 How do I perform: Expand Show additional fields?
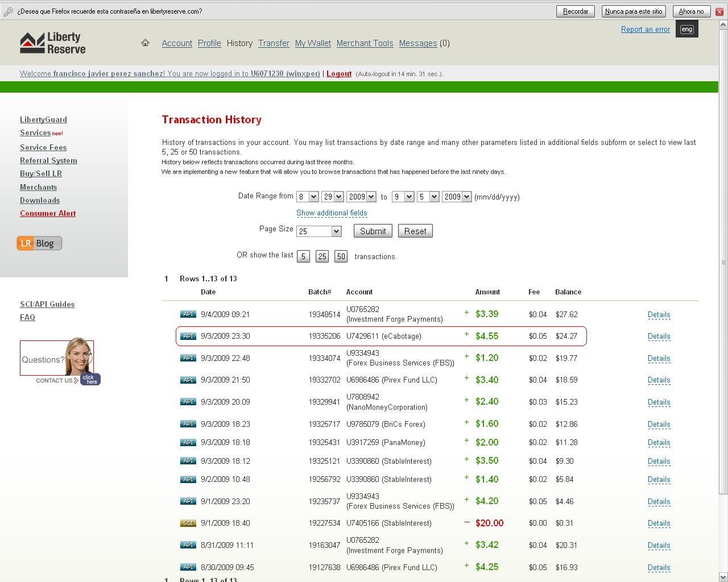click(x=332, y=213)
